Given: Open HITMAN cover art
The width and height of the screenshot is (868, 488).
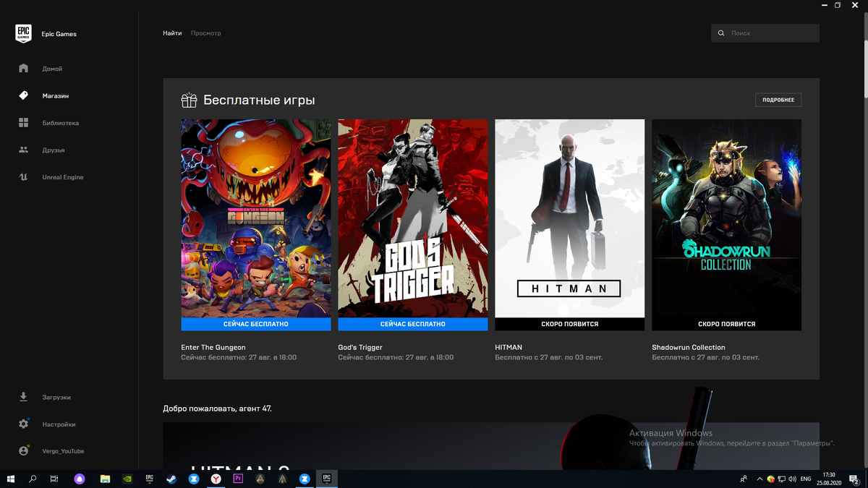Looking at the screenshot, I should pyautogui.click(x=570, y=218).
